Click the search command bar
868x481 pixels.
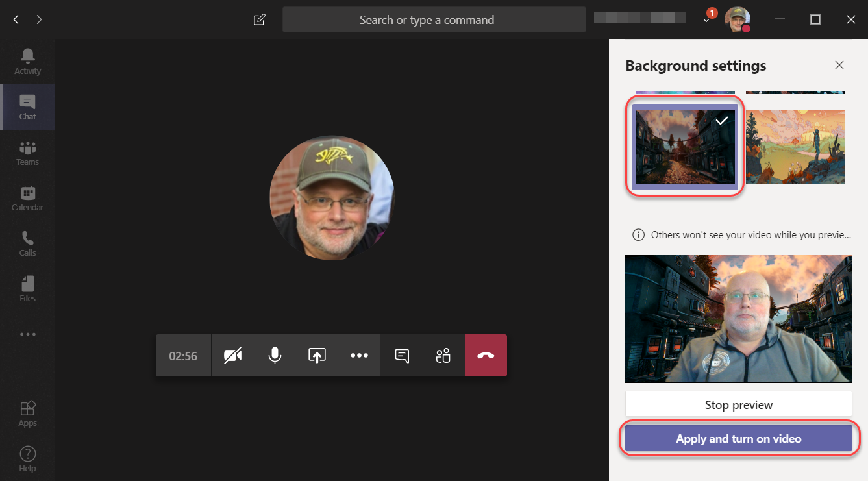434,19
